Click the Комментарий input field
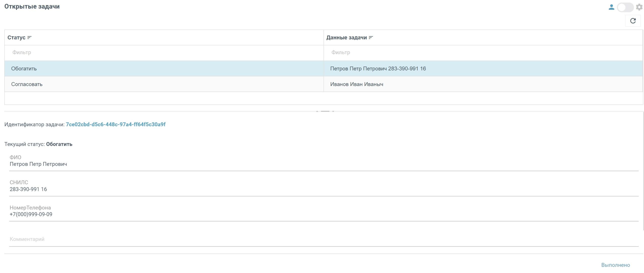This screenshot has height=273, width=644. (324, 239)
